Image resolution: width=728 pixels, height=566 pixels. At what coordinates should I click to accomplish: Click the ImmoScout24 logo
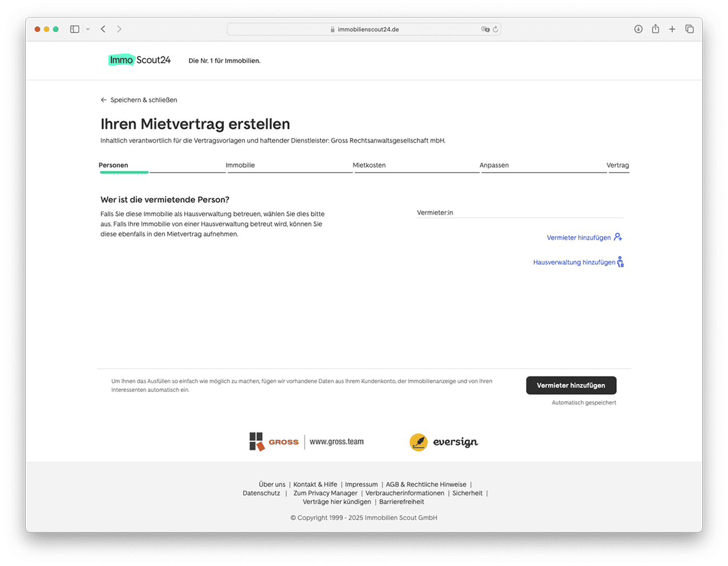click(140, 60)
